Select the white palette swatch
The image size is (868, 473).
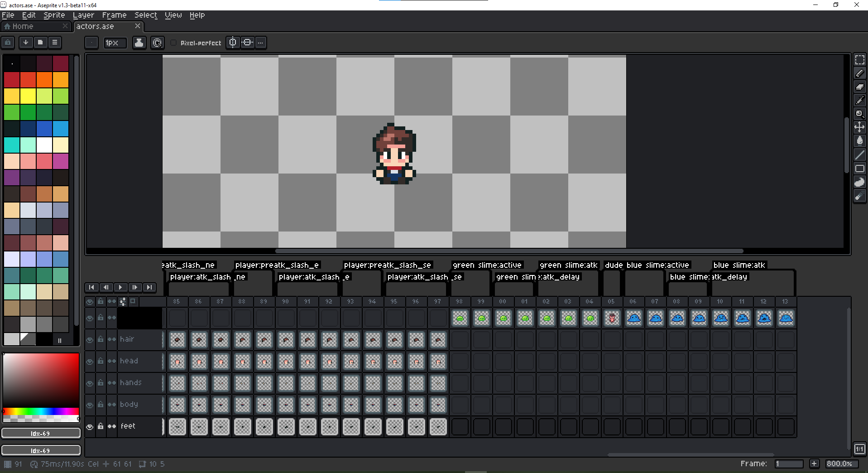[44, 145]
